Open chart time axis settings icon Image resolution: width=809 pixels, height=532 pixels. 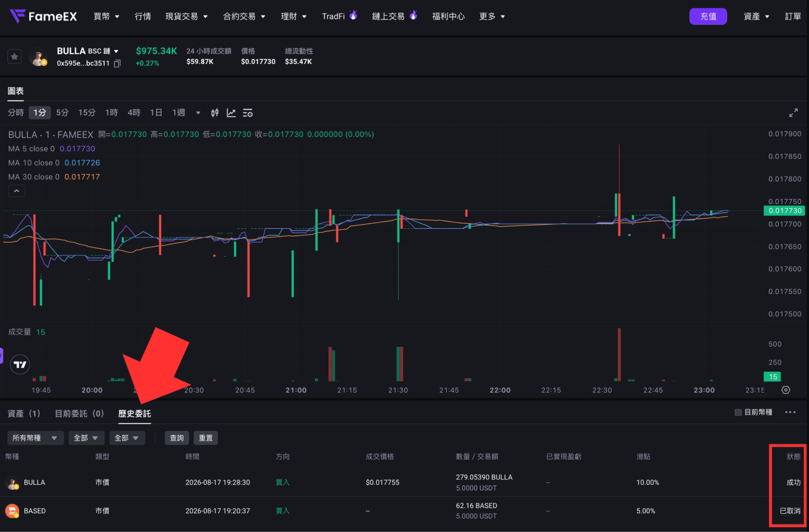(x=786, y=390)
